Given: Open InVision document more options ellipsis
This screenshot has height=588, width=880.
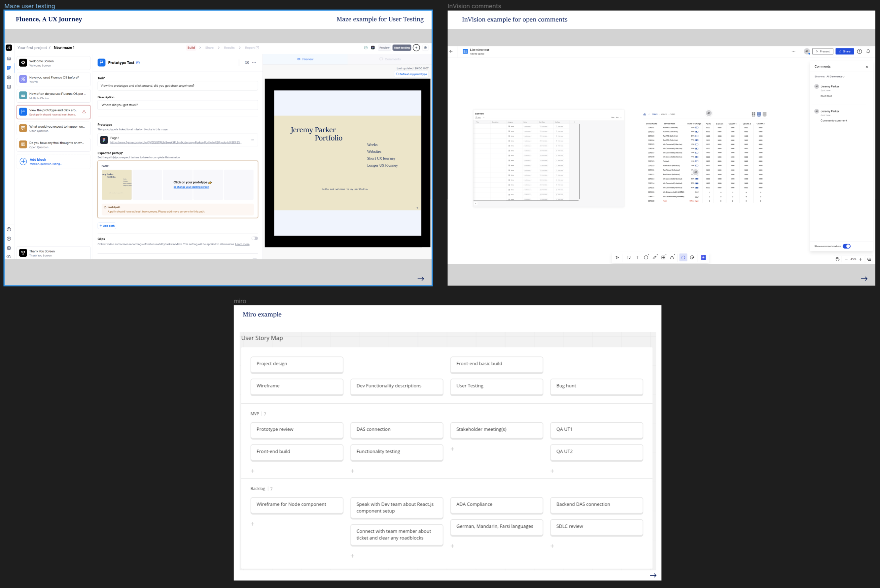Looking at the screenshot, I should (x=793, y=51).
